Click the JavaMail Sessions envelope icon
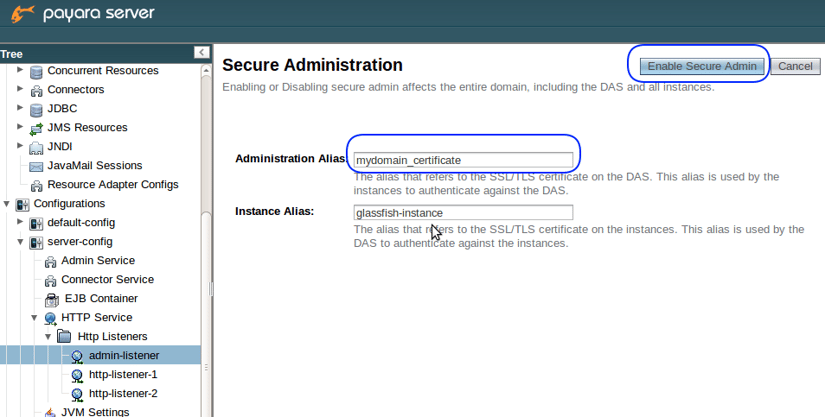Image resolution: width=825 pixels, height=417 pixels. pyautogui.click(x=36, y=166)
